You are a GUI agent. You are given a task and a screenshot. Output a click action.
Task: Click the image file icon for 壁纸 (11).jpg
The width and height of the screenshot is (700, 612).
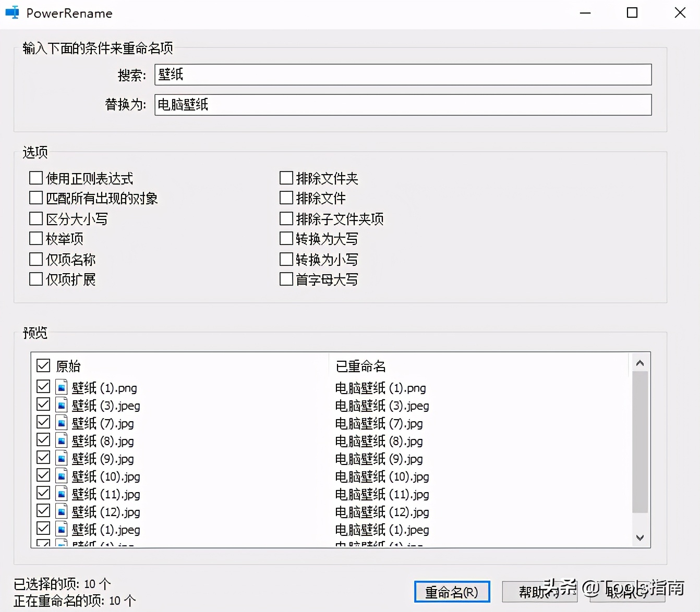point(62,494)
